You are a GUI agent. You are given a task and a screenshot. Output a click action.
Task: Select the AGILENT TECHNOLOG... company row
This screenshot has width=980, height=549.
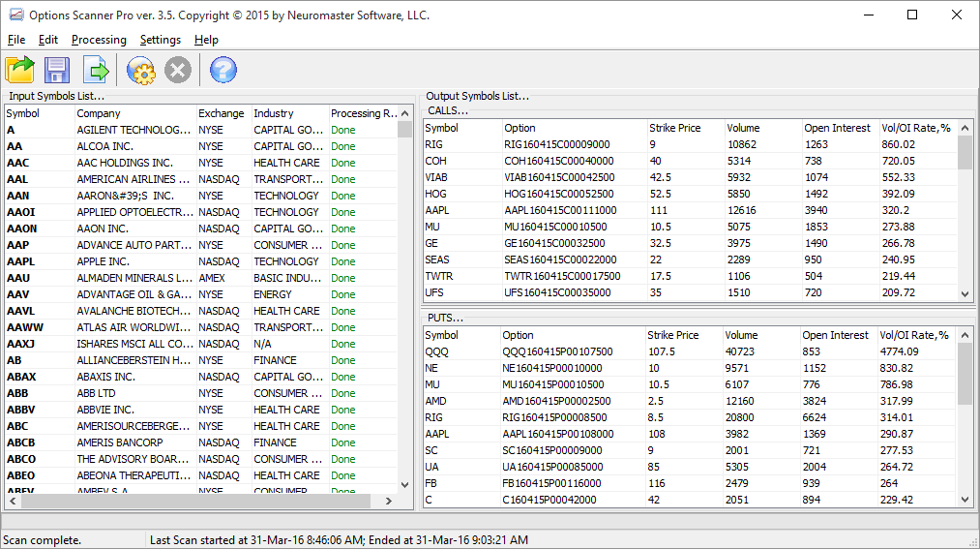[x=200, y=130]
